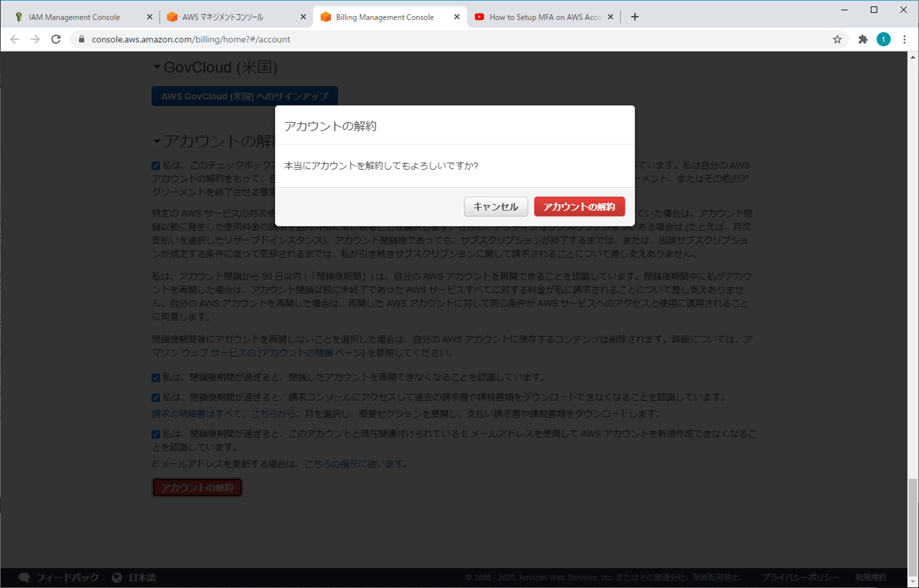Viewport: 919px width, 588px height.
Task: Maximize the browser window
Action: pyautogui.click(x=874, y=10)
